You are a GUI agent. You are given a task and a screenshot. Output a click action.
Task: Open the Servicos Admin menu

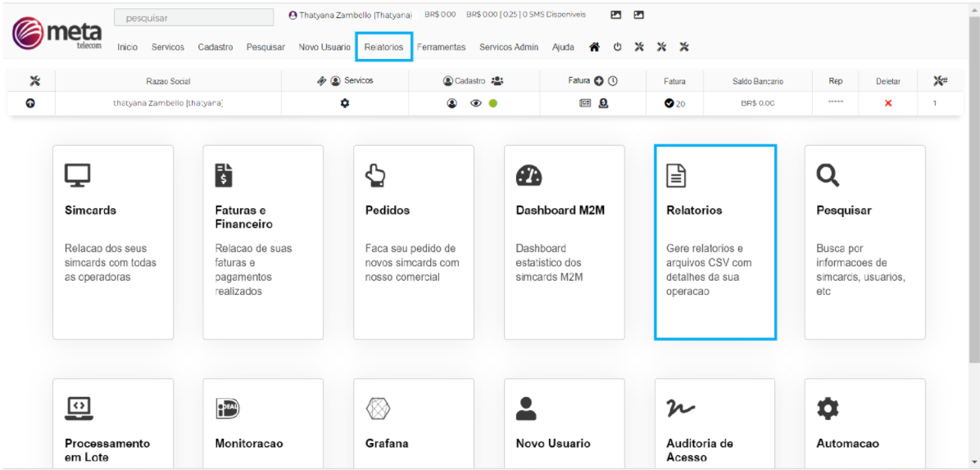point(509,47)
